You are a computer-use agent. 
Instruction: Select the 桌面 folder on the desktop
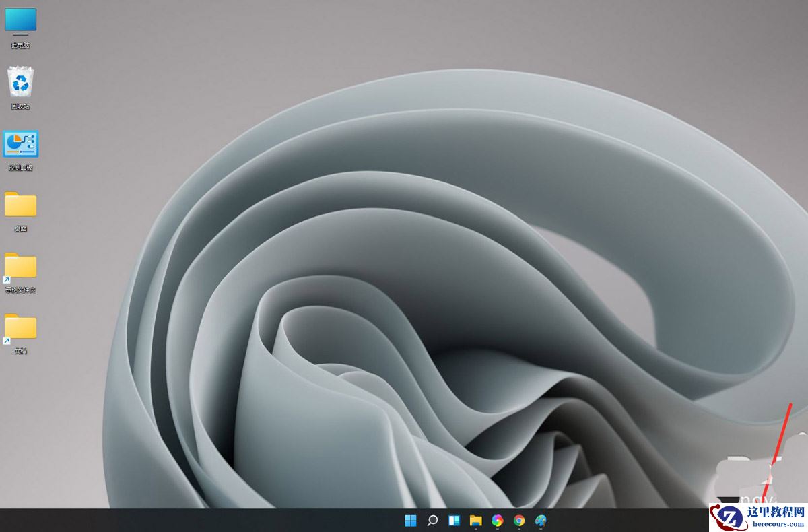click(20, 205)
